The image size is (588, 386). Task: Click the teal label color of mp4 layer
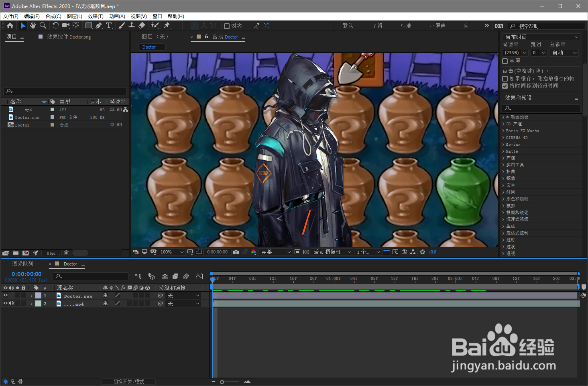[x=38, y=304]
